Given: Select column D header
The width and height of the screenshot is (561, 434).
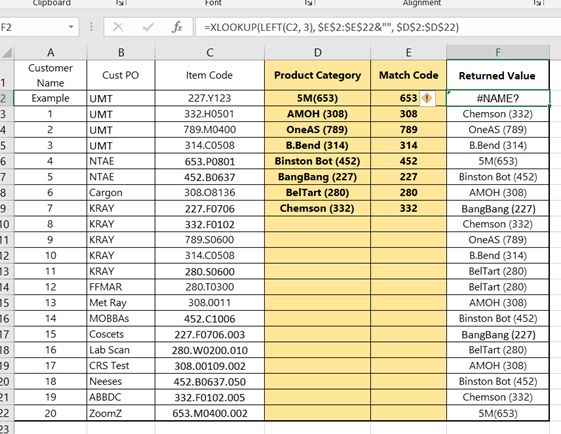Looking at the screenshot, I should pos(317,53).
